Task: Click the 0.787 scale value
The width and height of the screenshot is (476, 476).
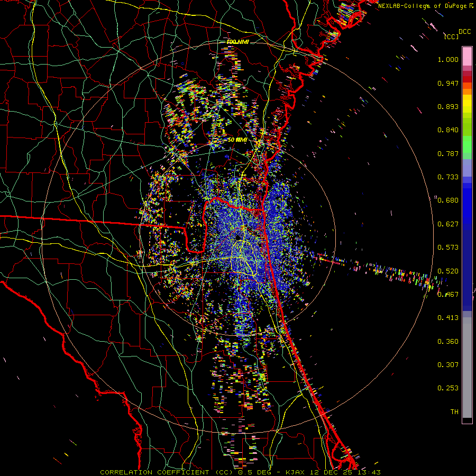Action: pos(448,153)
